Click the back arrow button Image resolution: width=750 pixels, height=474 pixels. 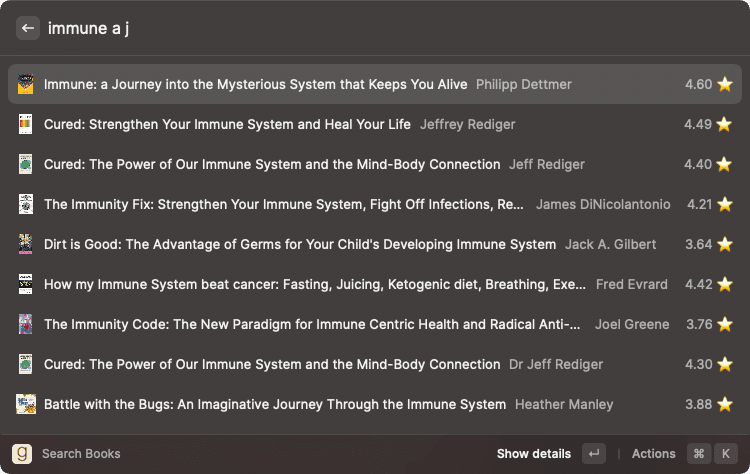pyautogui.click(x=27, y=28)
